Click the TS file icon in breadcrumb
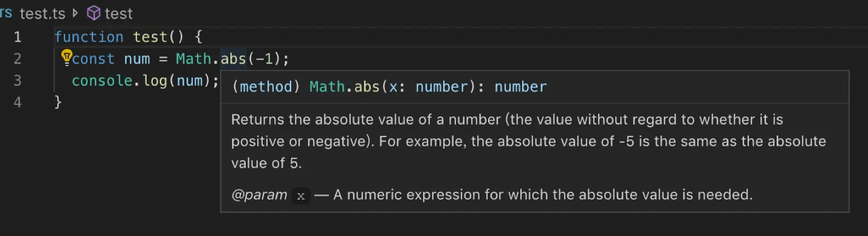This screenshot has height=236, width=868. 6,13
